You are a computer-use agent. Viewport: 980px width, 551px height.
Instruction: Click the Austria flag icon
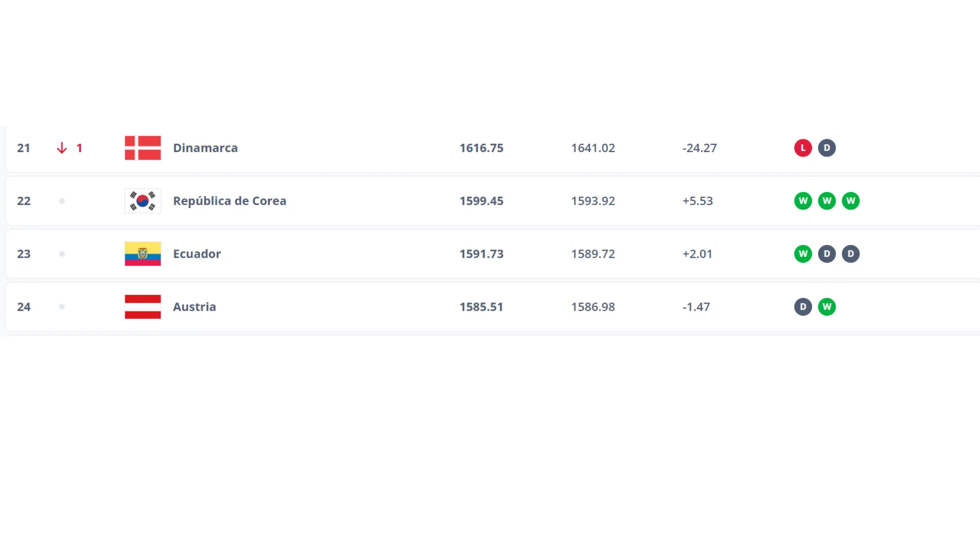(x=142, y=307)
